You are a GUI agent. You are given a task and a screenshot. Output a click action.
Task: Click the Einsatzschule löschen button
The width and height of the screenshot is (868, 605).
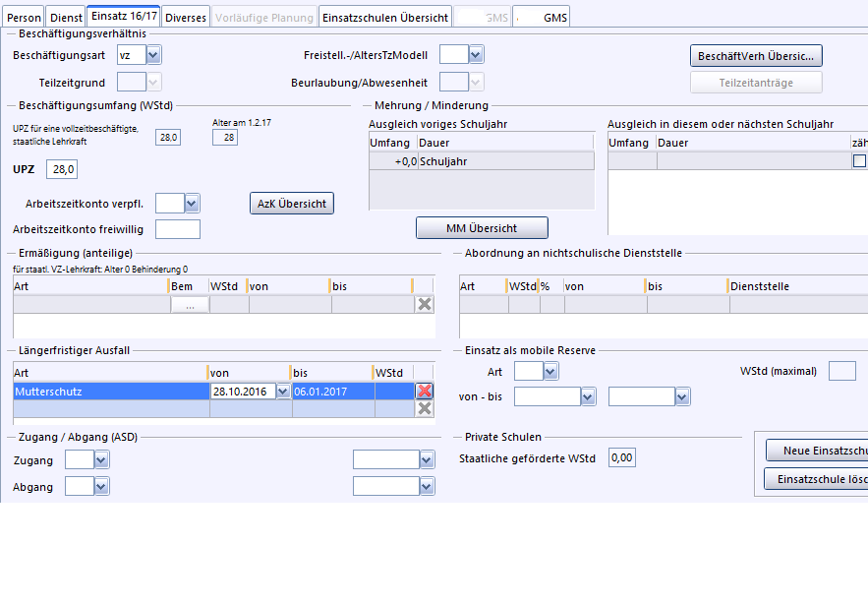(817, 479)
